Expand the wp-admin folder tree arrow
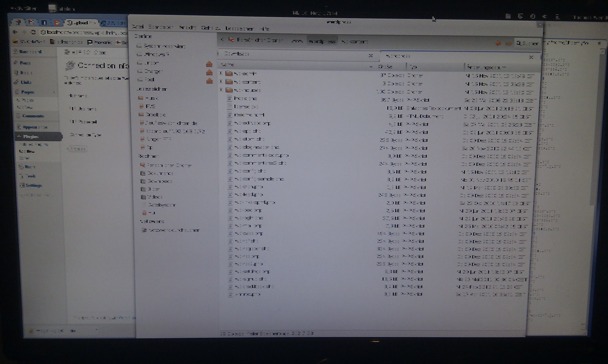The width and height of the screenshot is (608, 364). click(x=221, y=73)
